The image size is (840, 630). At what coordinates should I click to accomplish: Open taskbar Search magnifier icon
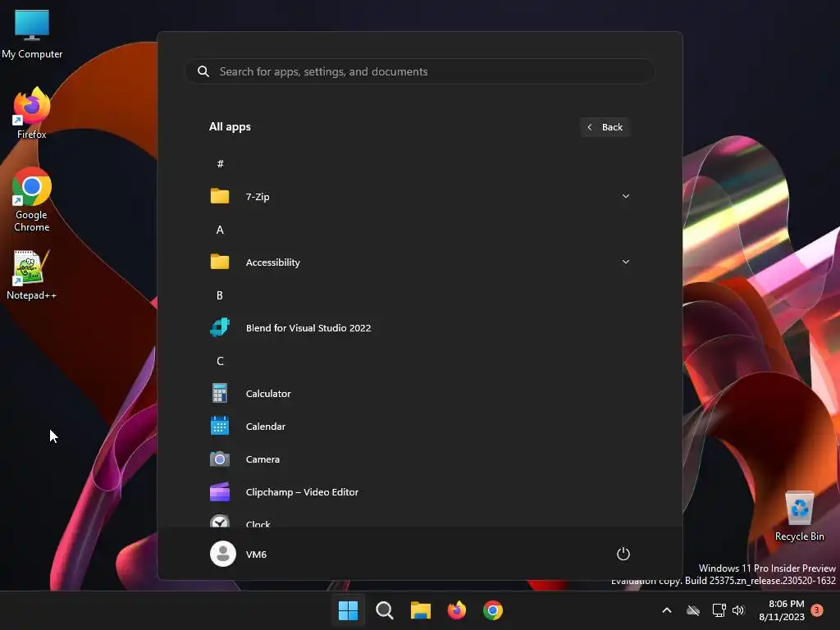[384, 609]
